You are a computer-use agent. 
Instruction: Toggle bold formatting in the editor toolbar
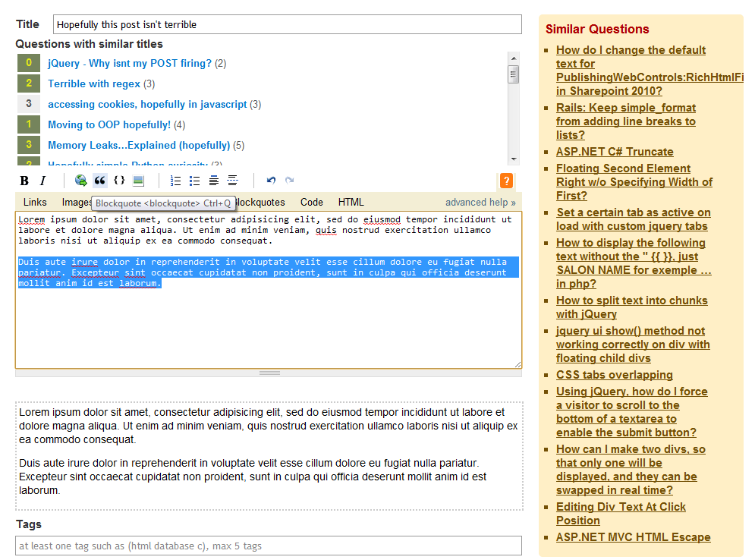(x=24, y=181)
